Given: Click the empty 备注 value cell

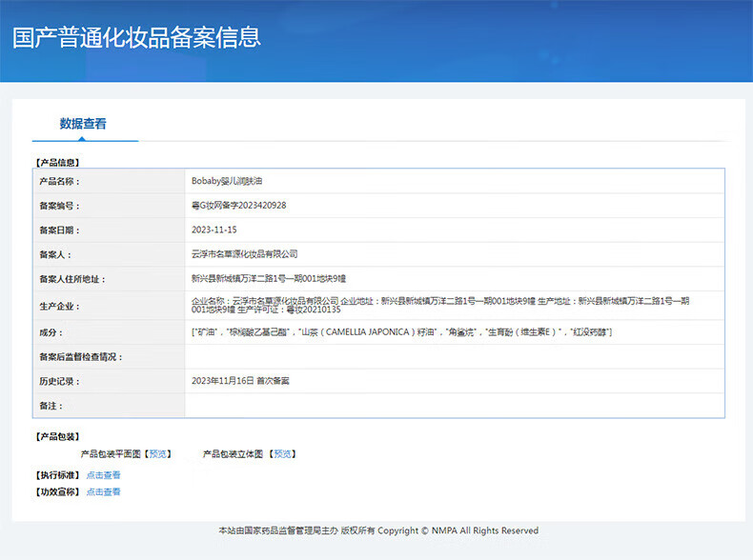Looking at the screenshot, I should 454,406.
